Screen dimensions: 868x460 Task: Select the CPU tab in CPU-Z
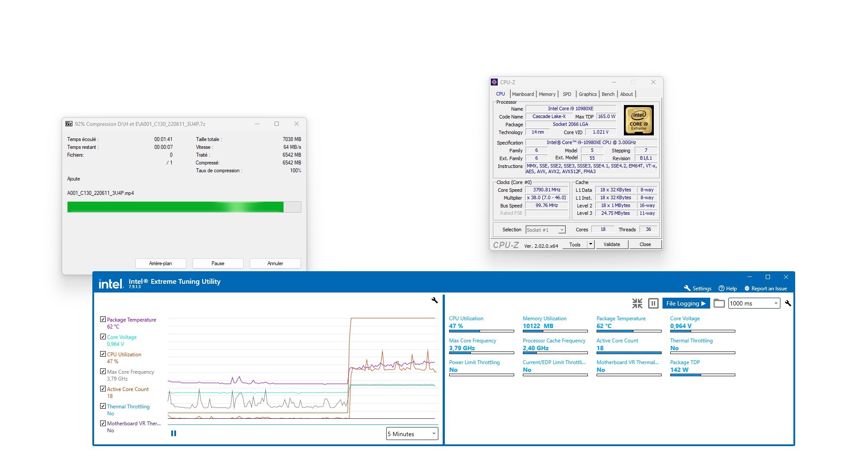pos(500,94)
